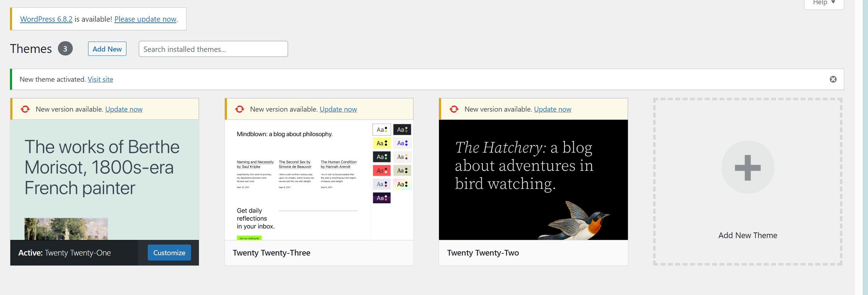Screen dimensions: 868x295
Task: Click the themes count badge 3
Action: (x=65, y=49)
